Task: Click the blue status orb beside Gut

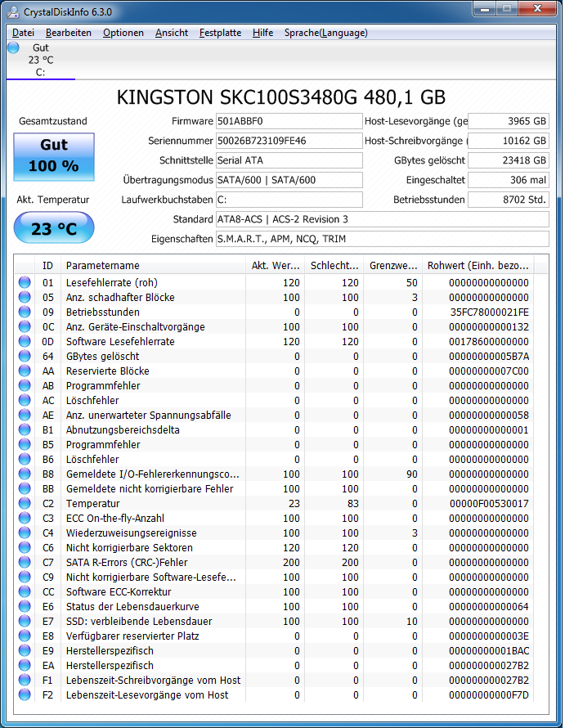Action: point(13,47)
